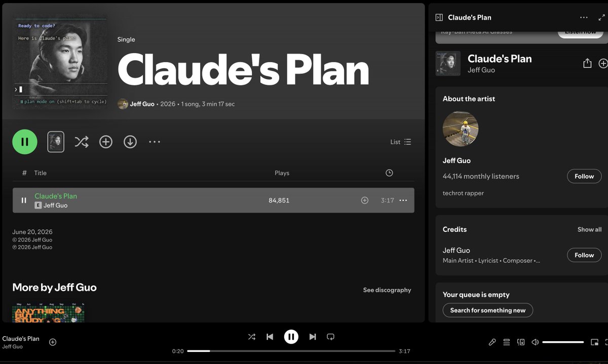
Task: Click Jeff Guo's small avatar in album header
Action: click(x=123, y=104)
